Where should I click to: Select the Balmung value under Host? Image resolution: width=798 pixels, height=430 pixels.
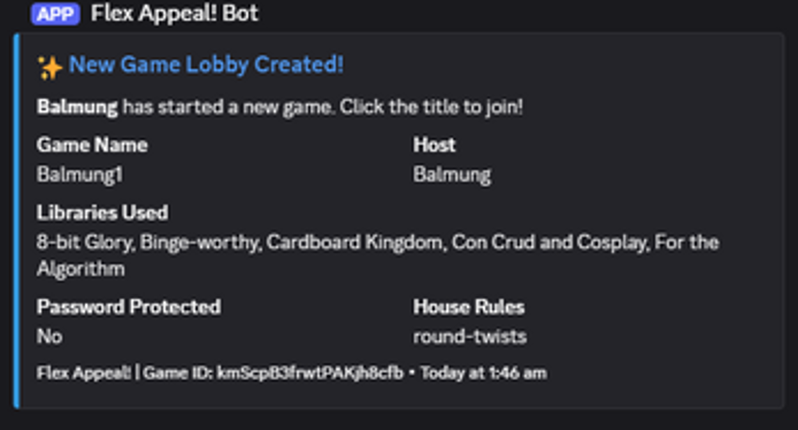(452, 175)
